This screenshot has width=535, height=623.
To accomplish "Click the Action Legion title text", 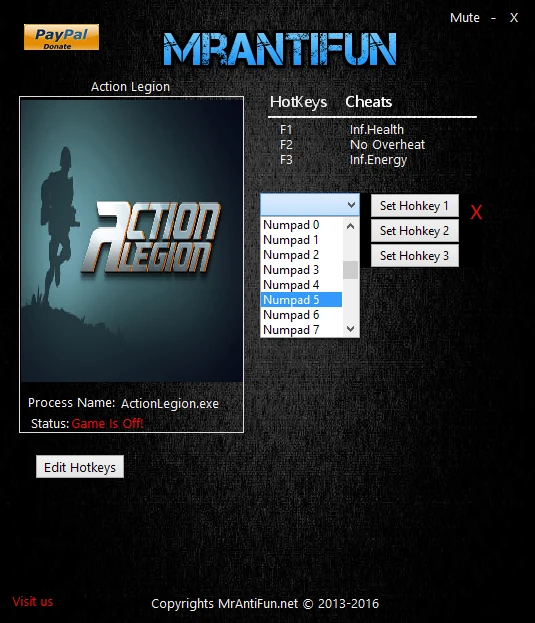I will (x=130, y=87).
